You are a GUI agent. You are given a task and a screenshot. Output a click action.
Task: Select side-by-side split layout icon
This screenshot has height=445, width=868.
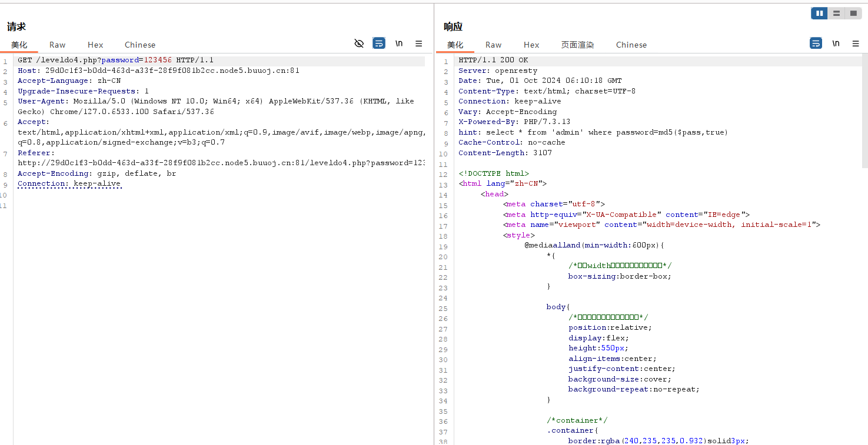(x=819, y=14)
